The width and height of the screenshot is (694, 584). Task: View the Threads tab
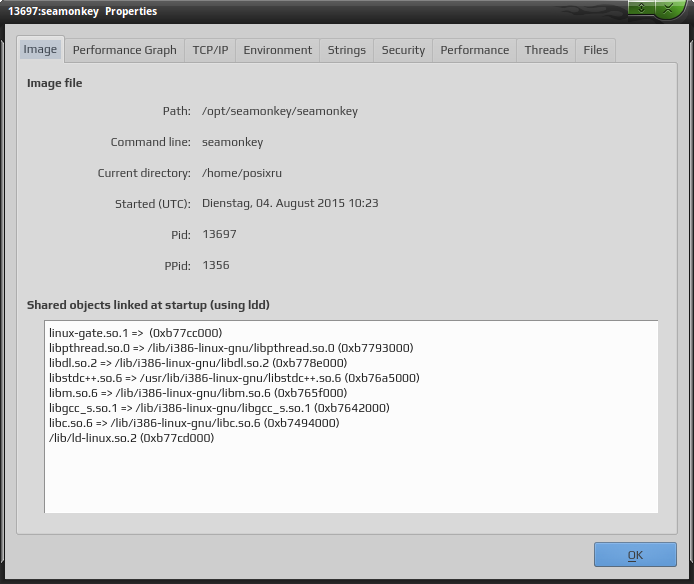546,50
